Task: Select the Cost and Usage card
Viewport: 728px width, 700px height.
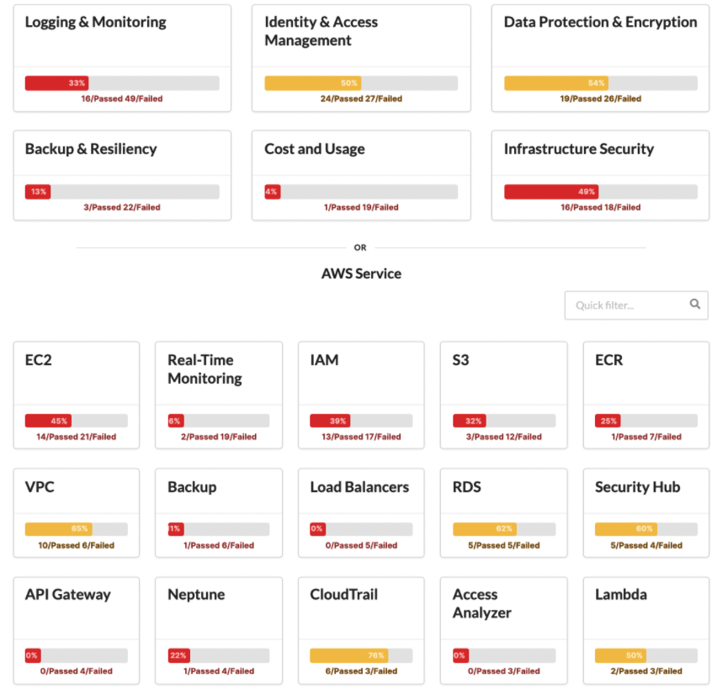Action: point(361,175)
